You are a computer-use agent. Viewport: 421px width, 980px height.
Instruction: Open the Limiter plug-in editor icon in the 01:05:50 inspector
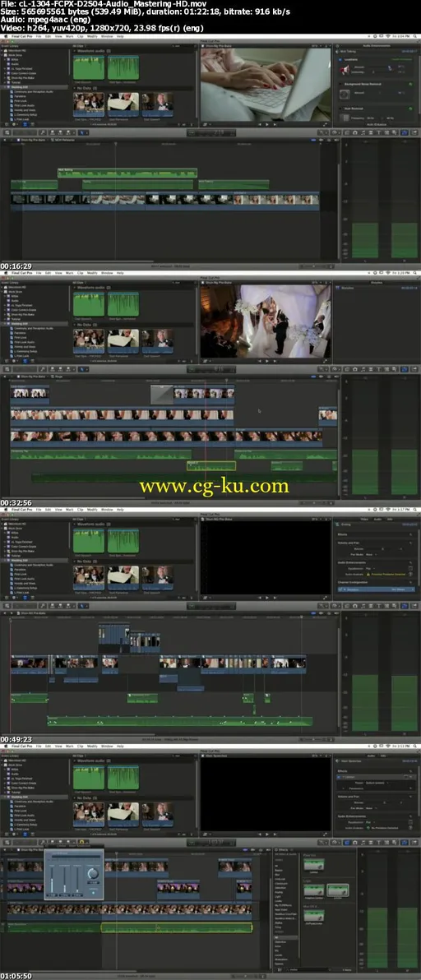coord(406,777)
